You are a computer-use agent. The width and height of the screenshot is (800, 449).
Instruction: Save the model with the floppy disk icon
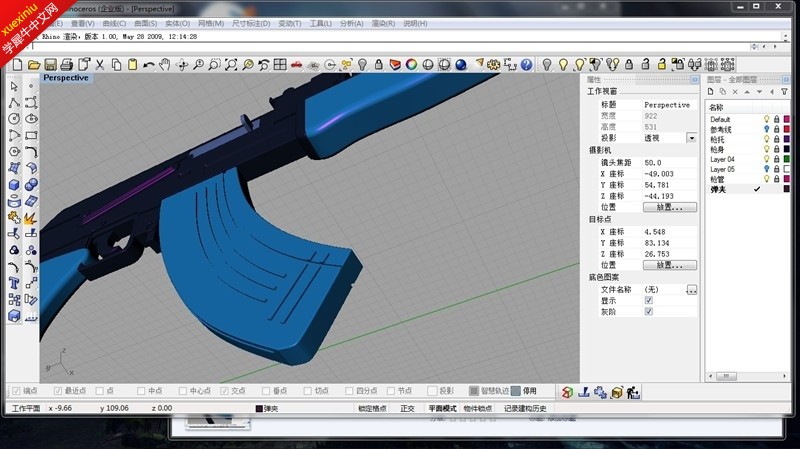click(x=50, y=65)
